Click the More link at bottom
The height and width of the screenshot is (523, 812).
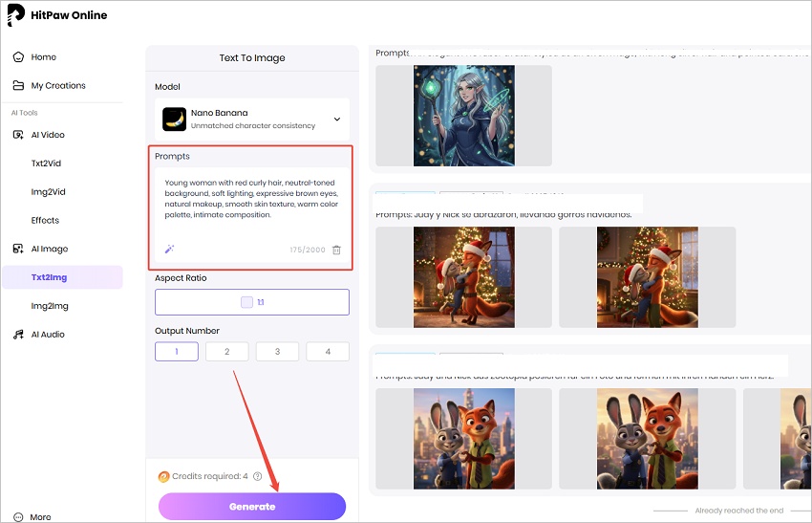coord(40,516)
